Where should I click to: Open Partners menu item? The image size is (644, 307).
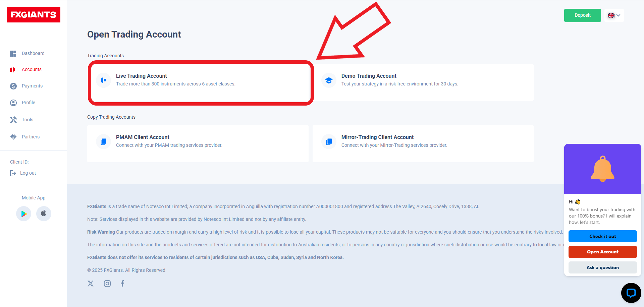click(31, 137)
